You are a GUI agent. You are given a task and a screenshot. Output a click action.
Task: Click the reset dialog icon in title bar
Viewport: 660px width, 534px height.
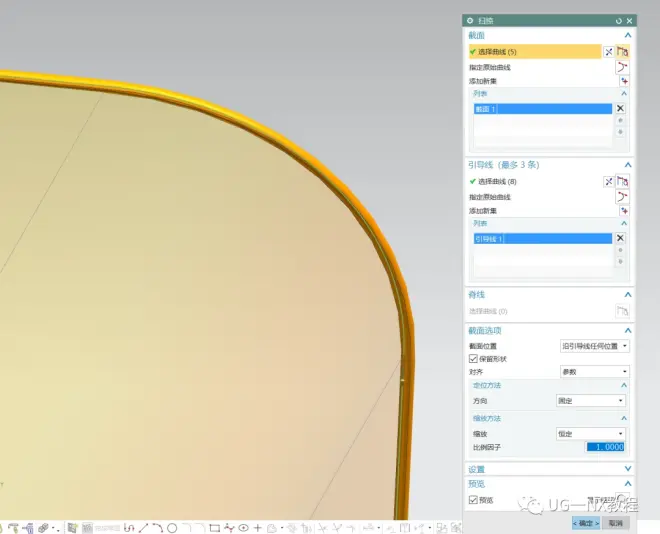coord(619,21)
